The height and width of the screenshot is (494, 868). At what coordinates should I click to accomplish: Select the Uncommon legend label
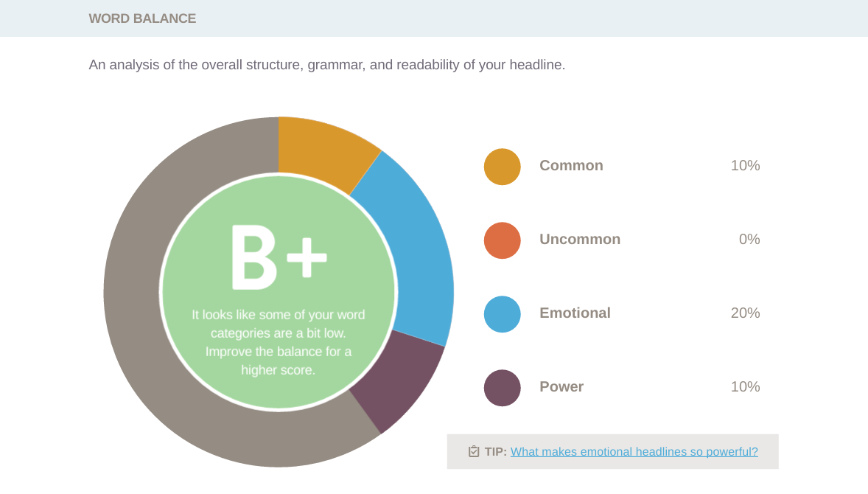[580, 240]
